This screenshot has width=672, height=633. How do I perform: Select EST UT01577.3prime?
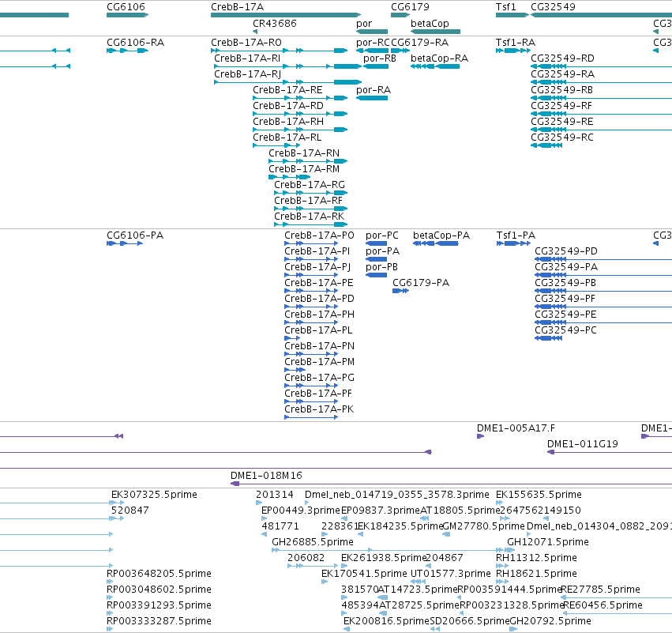(450, 574)
